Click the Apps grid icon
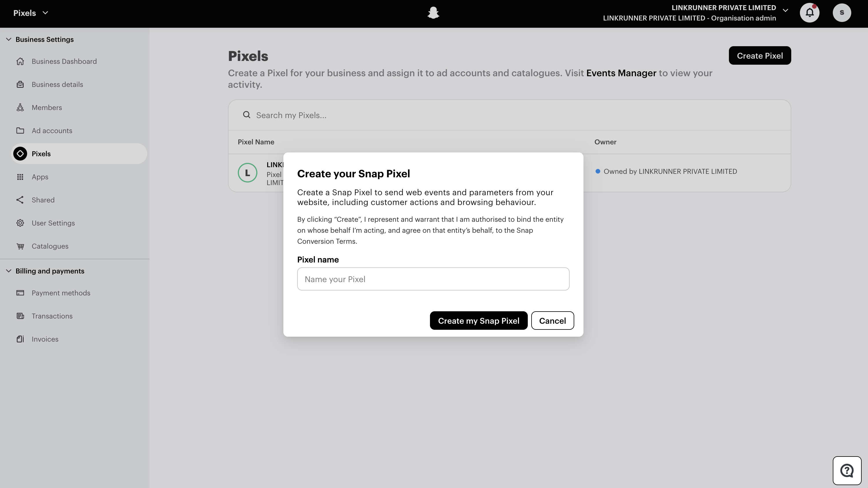 coord(20,177)
